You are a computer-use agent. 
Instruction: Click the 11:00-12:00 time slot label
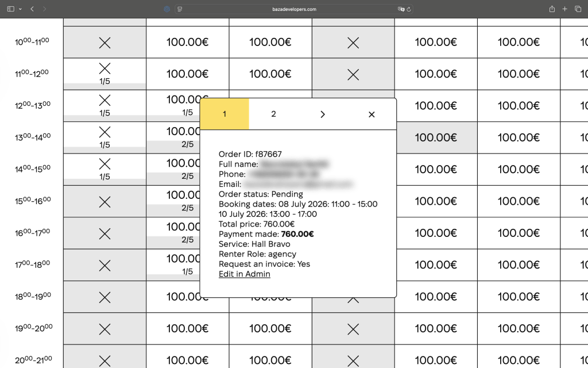pos(32,73)
